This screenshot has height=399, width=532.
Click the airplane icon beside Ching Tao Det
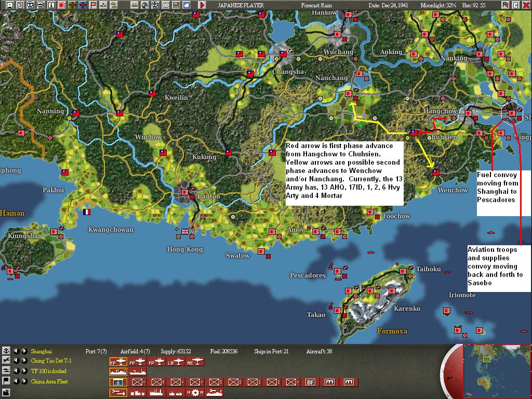(x=6, y=361)
